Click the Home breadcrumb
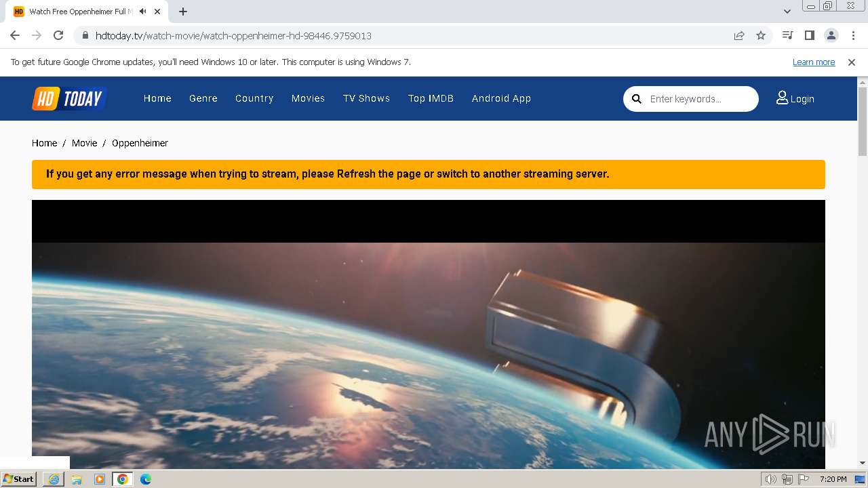The width and height of the screenshot is (868, 488). pos(44,143)
